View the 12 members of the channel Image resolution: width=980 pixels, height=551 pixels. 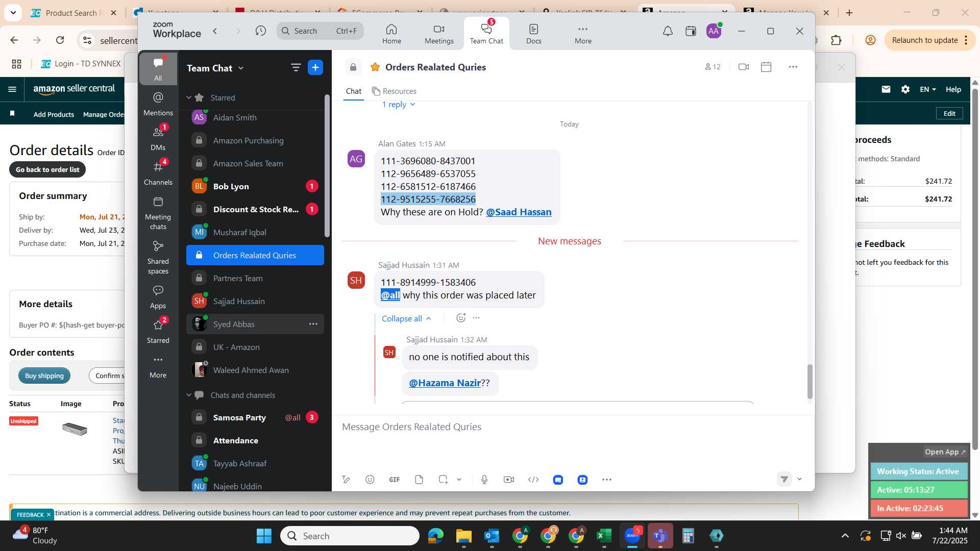point(713,67)
